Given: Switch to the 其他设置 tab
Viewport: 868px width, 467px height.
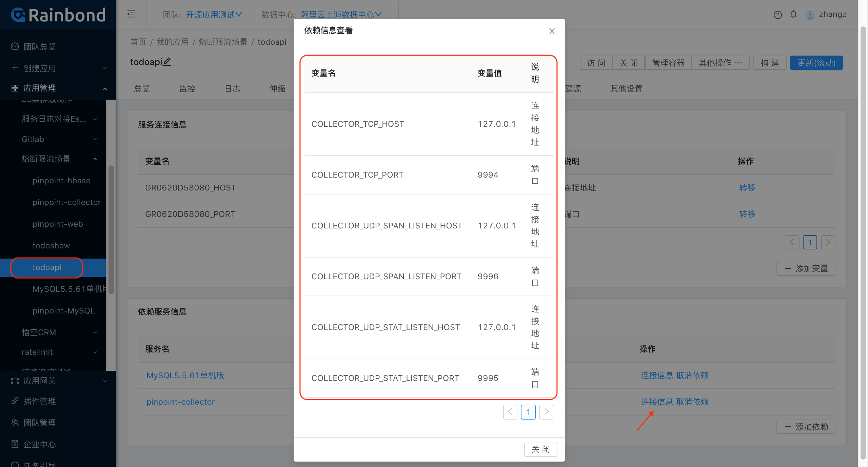Looking at the screenshot, I should pyautogui.click(x=626, y=89).
